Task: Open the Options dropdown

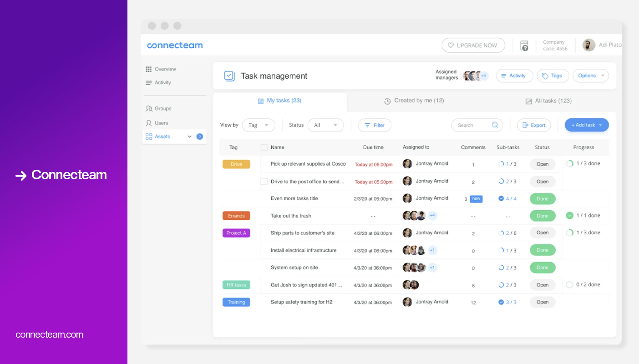Action: click(591, 76)
